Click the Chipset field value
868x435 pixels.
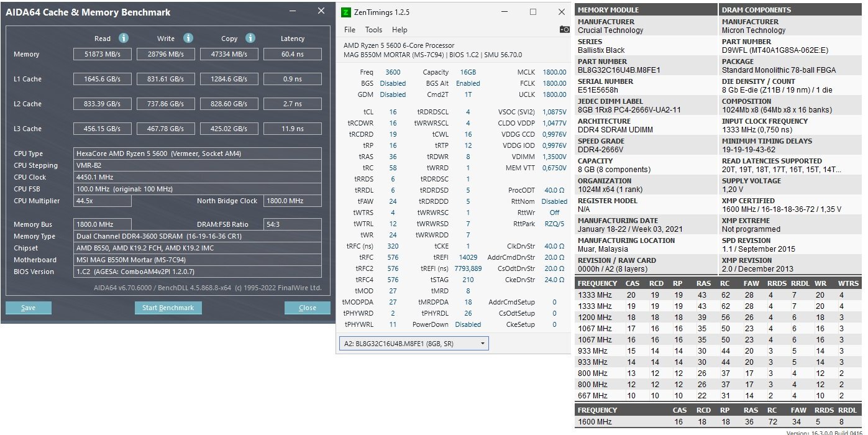coord(198,248)
